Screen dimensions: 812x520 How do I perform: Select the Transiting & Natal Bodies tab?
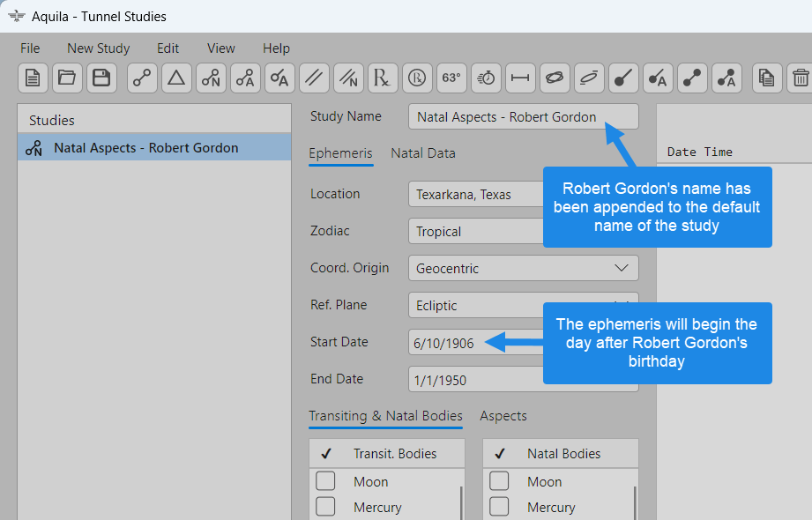pos(386,416)
